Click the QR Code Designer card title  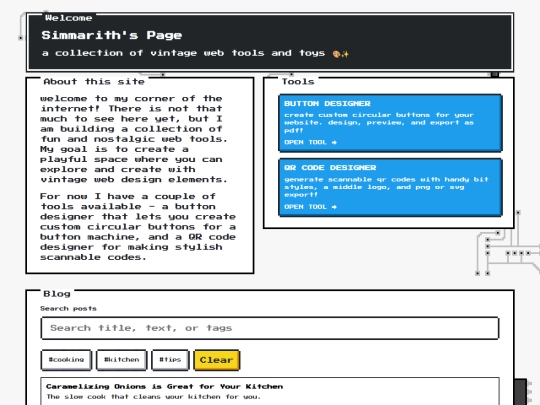(330, 168)
